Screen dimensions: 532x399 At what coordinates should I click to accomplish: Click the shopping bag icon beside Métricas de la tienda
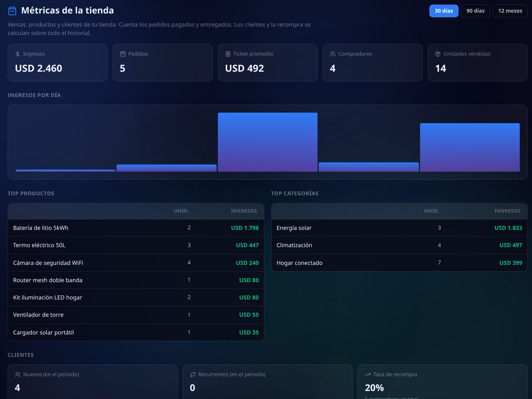click(x=12, y=11)
